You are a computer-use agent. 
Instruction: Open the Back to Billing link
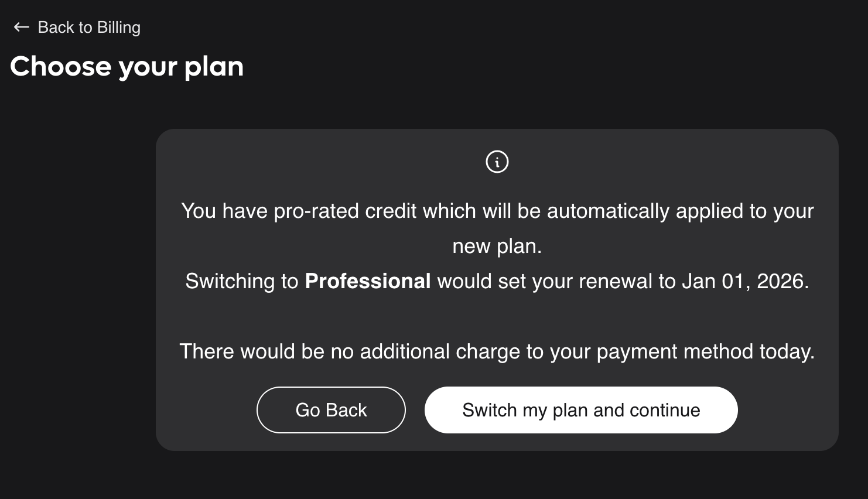(88, 28)
